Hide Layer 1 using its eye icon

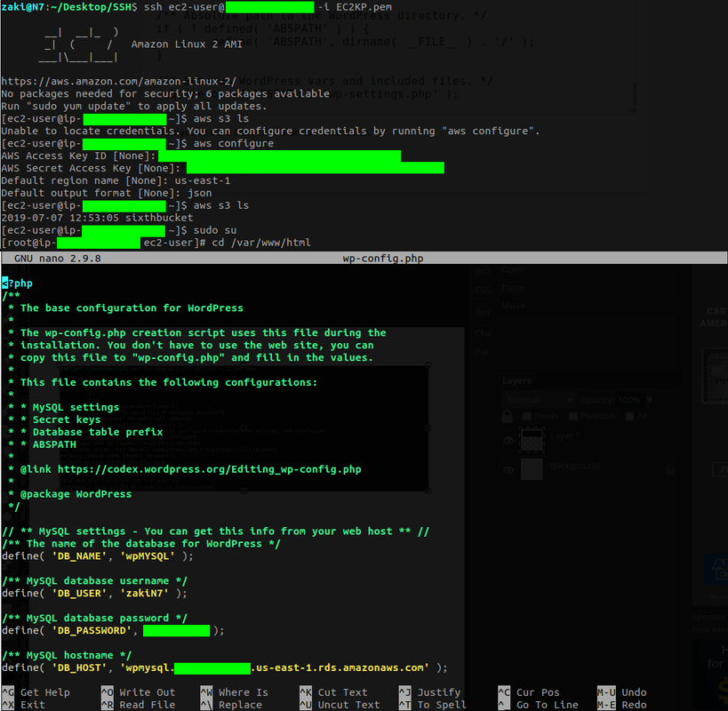point(509,440)
